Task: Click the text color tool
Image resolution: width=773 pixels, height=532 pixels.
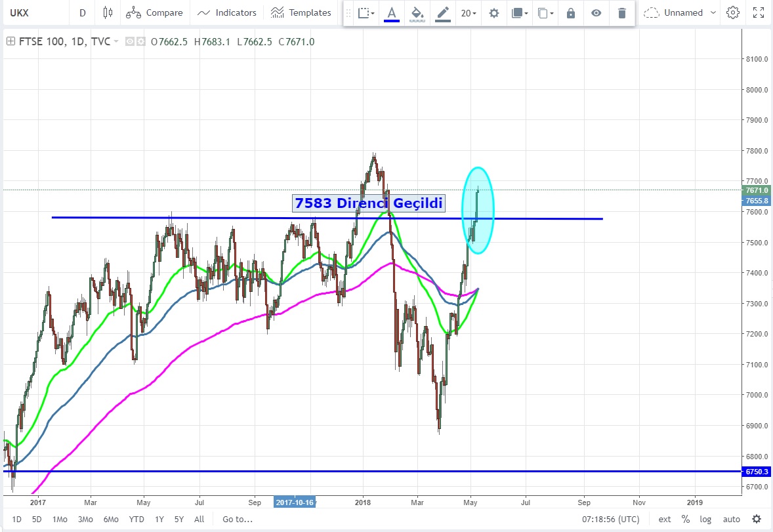Action: coord(392,12)
